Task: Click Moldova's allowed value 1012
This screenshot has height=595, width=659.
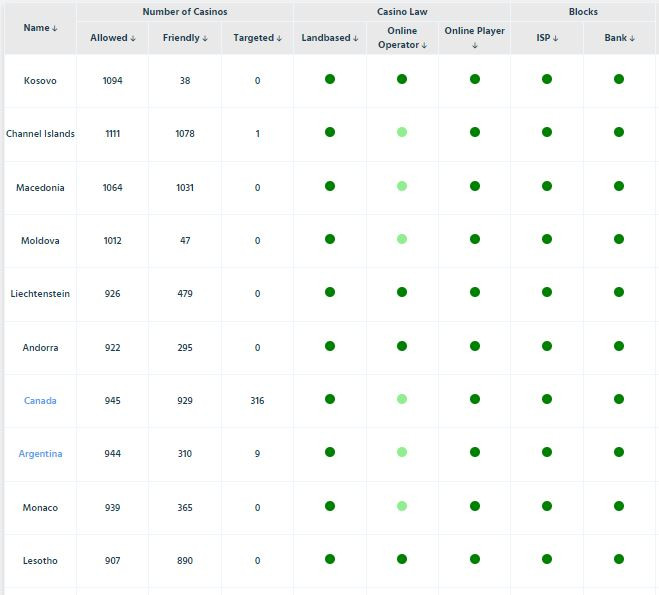Action: [113, 241]
